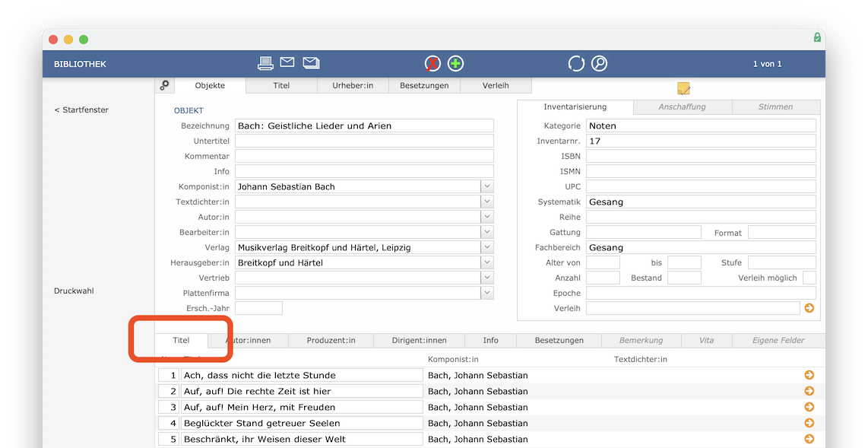
Task: Click into the Epoche field
Action: [701, 293]
